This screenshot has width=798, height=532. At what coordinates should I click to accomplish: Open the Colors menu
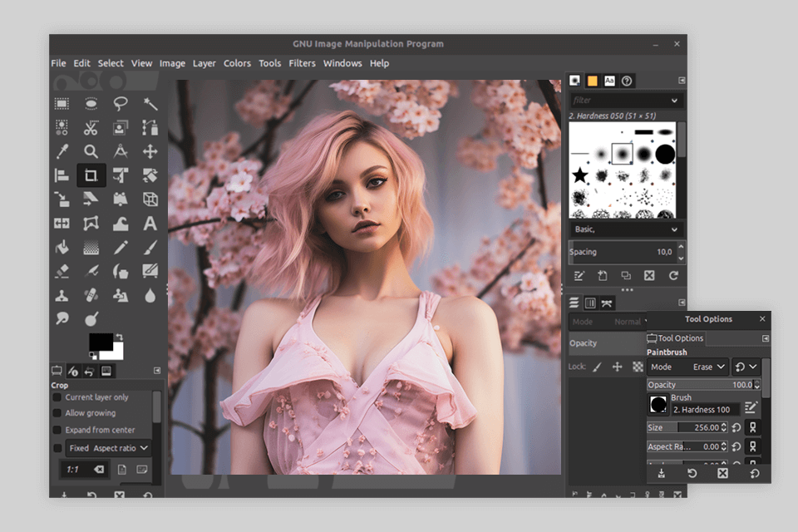pos(237,63)
